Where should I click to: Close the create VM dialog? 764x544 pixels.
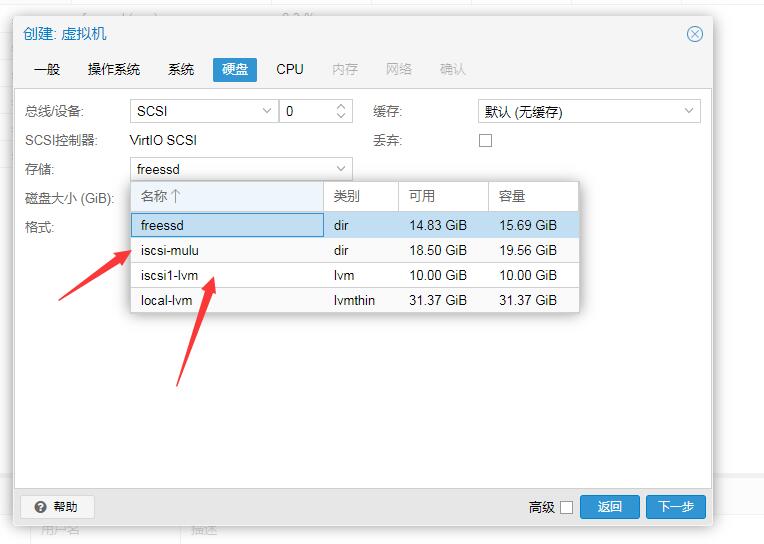click(694, 34)
